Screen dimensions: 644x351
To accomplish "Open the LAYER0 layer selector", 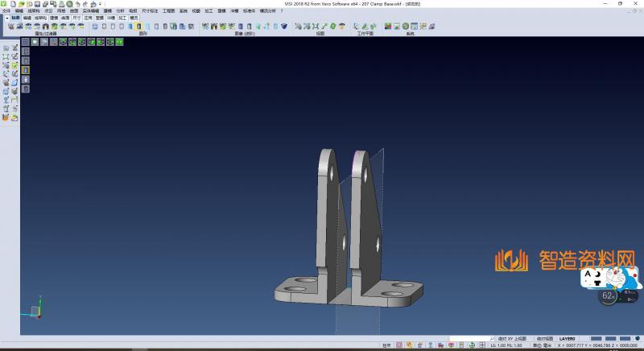I will pyautogui.click(x=568, y=338).
